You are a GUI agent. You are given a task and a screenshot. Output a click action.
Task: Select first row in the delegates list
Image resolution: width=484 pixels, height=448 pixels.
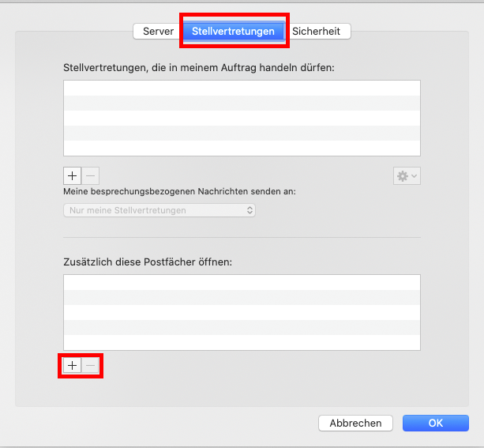(242, 88)
